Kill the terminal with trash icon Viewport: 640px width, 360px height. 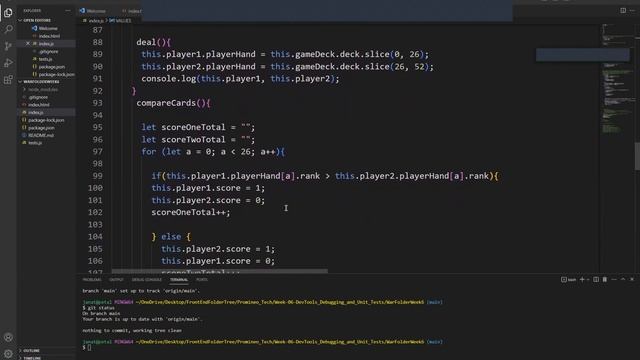pos(605,280)
